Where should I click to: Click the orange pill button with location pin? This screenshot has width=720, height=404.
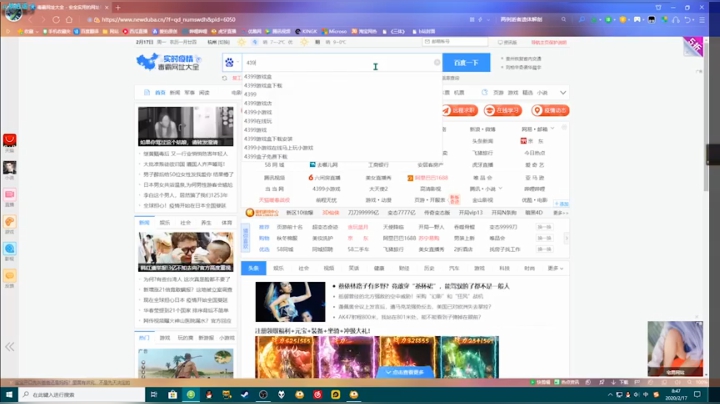(x=550, y=111)
